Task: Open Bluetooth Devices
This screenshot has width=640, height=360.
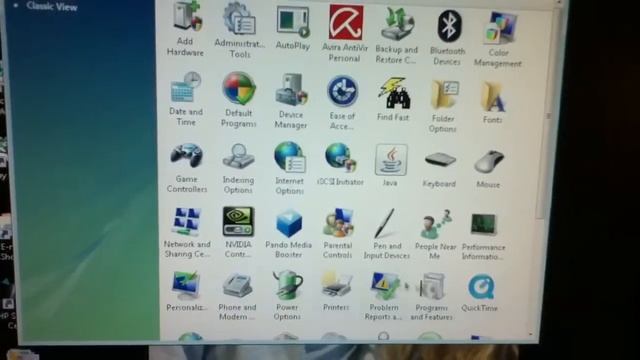Action: click(449, 27)
